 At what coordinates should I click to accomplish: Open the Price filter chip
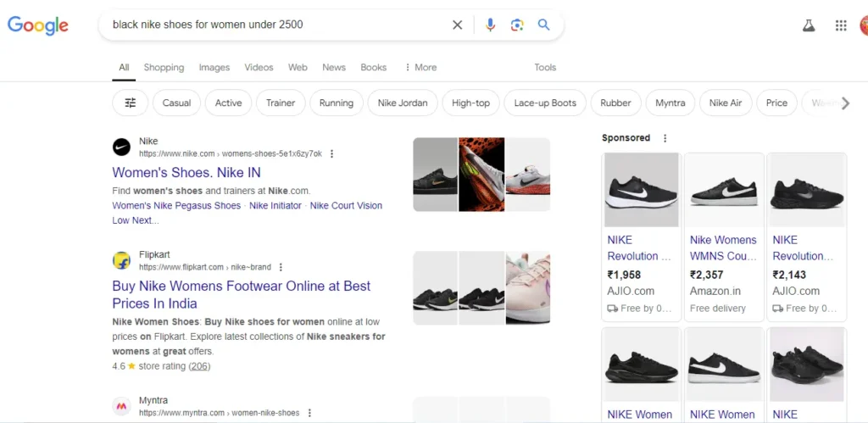point(776,103)
